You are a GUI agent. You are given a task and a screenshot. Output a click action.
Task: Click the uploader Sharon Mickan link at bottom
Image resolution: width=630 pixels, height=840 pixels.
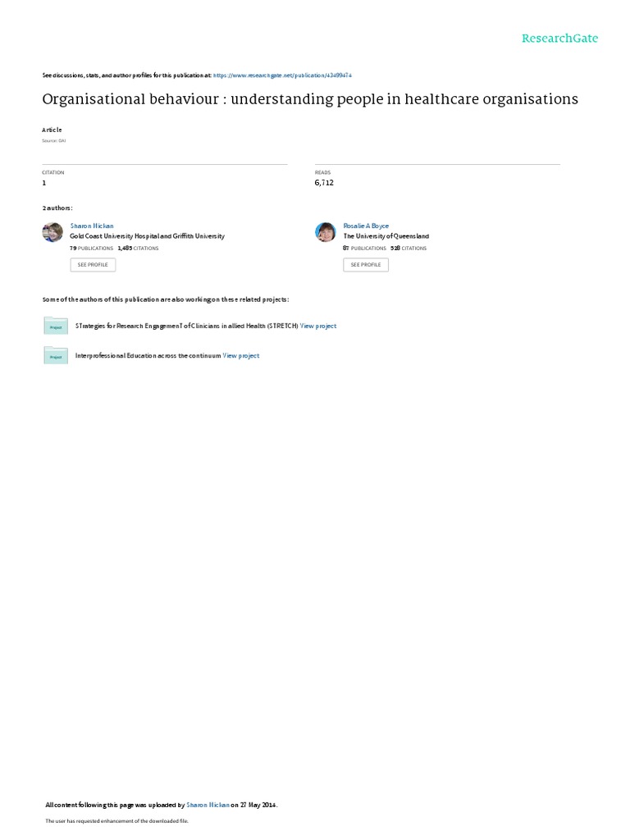click(208, 805)
